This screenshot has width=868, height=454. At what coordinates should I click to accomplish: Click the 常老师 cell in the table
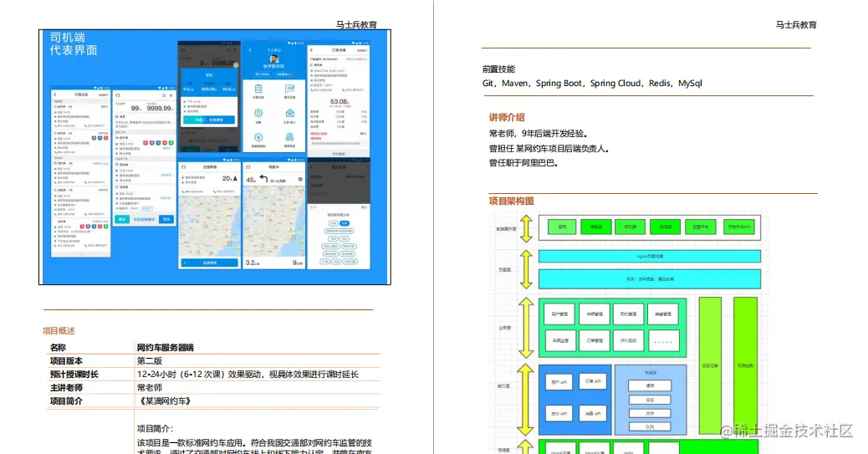pos(150,388)
